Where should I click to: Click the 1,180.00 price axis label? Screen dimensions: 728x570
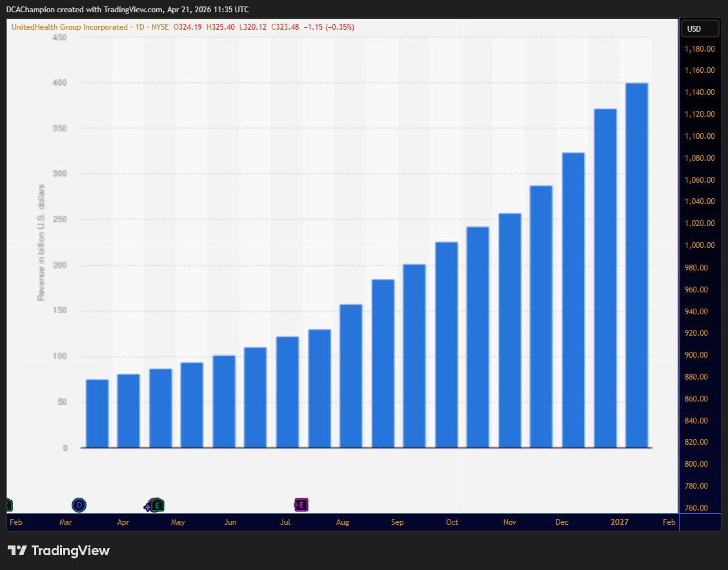pyautogui.click(x=700, y=49)
